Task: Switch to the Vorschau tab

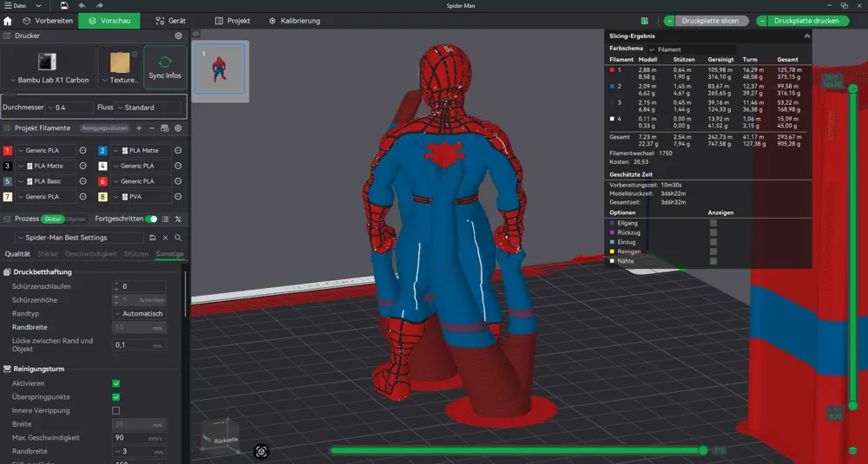Action: click(x=109, y=21)
